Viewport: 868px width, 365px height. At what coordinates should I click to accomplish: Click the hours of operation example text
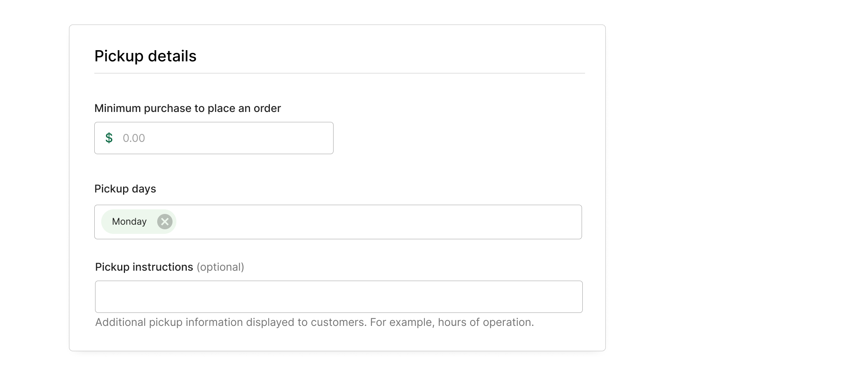point(486,322)
